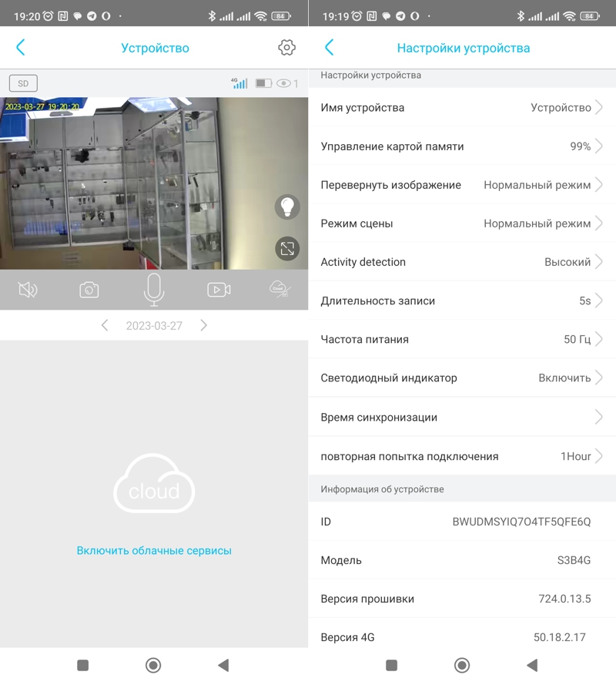Tap Включить облачные сервисы link

tap(154, 550)
